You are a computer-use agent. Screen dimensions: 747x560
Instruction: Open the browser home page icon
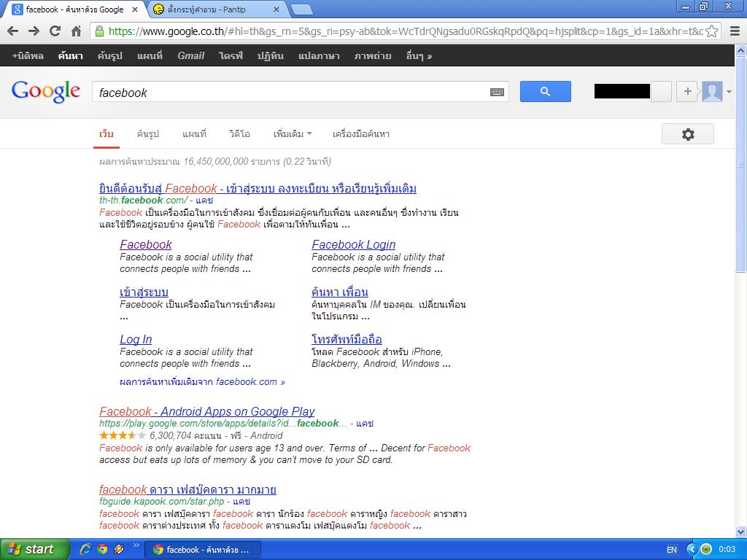coord(76,31)
